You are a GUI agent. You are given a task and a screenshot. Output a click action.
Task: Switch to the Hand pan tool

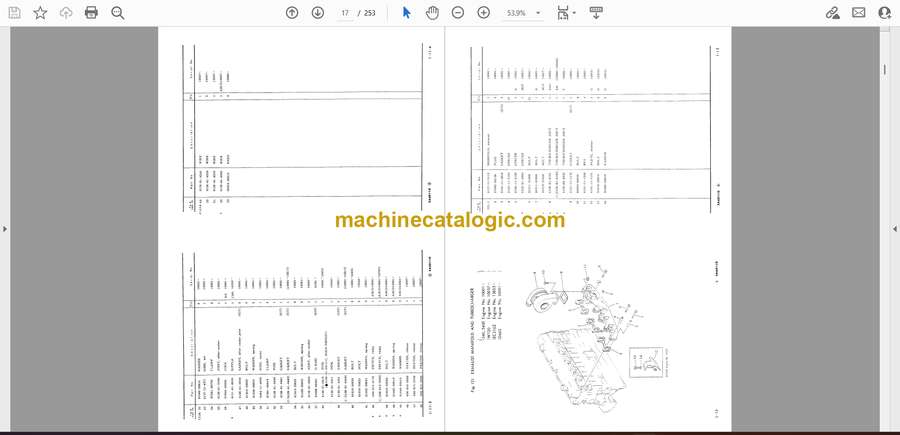432,13
